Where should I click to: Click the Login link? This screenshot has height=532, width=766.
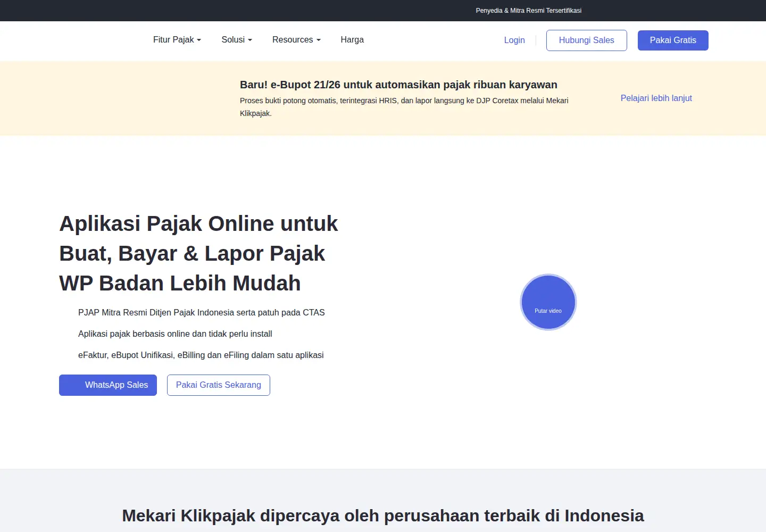click(x=514, y=40)
